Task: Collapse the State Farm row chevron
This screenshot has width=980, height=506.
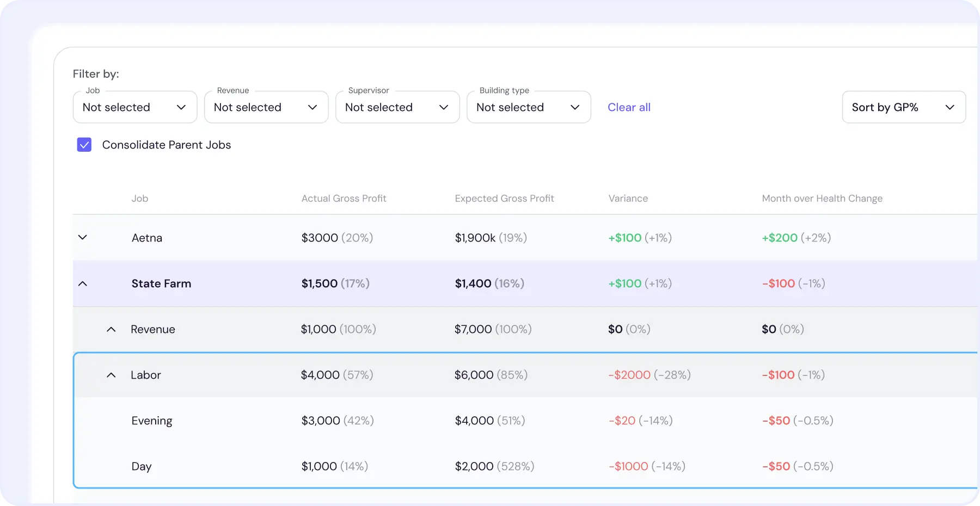Action: pos(83,283)
